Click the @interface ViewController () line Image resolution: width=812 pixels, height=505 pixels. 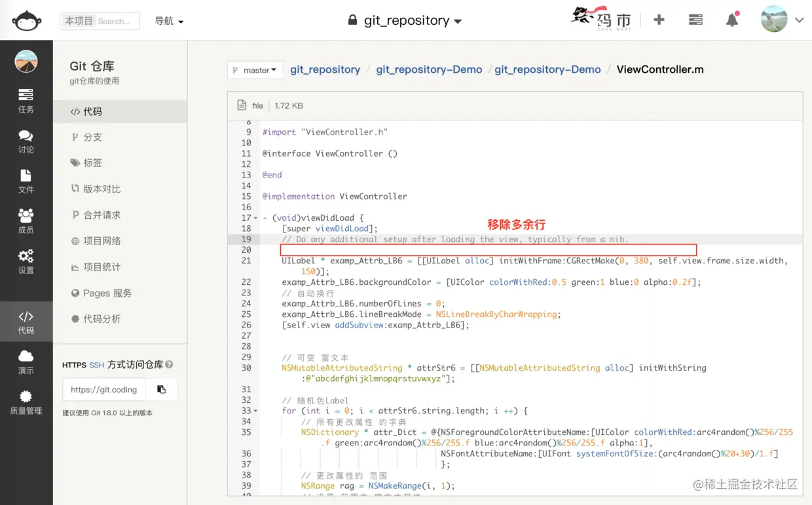(x=330, y=153)
